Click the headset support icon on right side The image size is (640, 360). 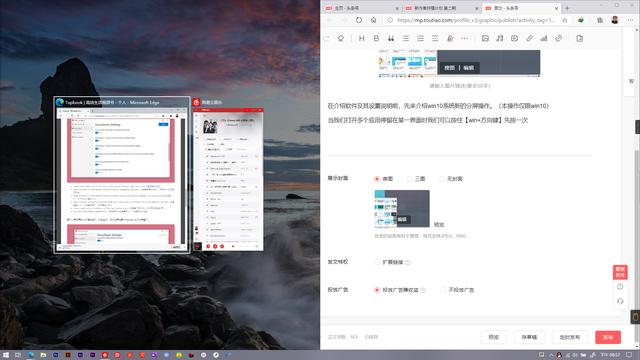click(620, 301)
